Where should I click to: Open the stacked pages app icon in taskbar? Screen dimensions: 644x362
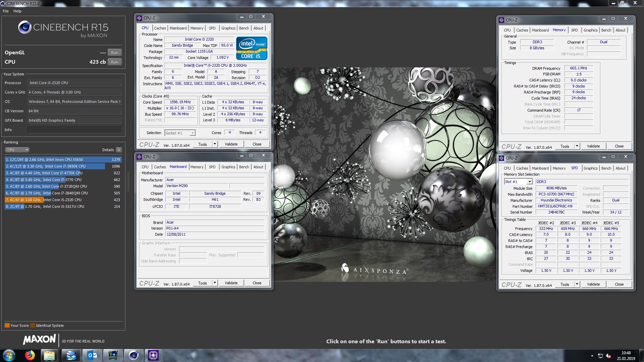point(71,355)
